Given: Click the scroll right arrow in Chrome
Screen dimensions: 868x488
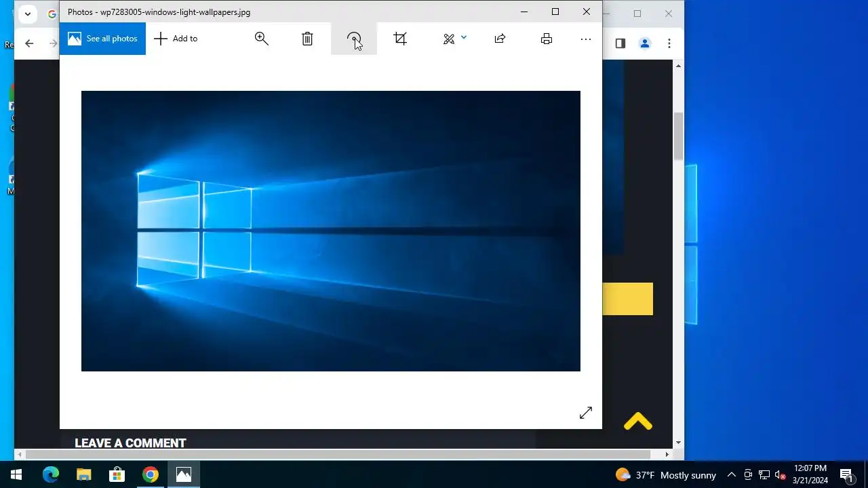Looking at the screenshot, I should pyautogui.click(x=667, y=455).
